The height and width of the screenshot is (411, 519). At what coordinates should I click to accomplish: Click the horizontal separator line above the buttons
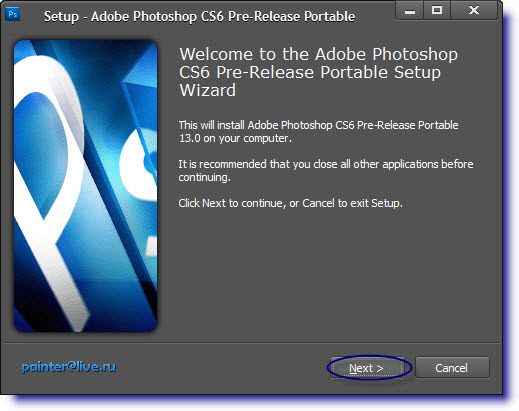[x=251, y=342]
